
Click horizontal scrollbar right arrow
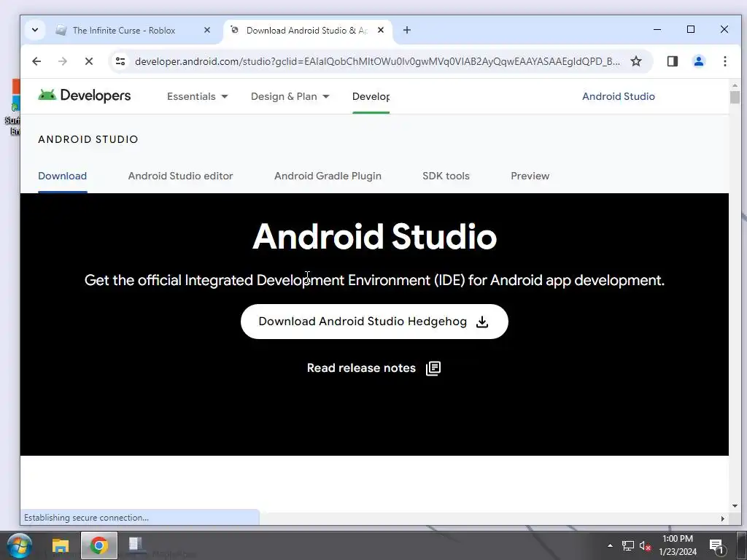click(723, 518)
